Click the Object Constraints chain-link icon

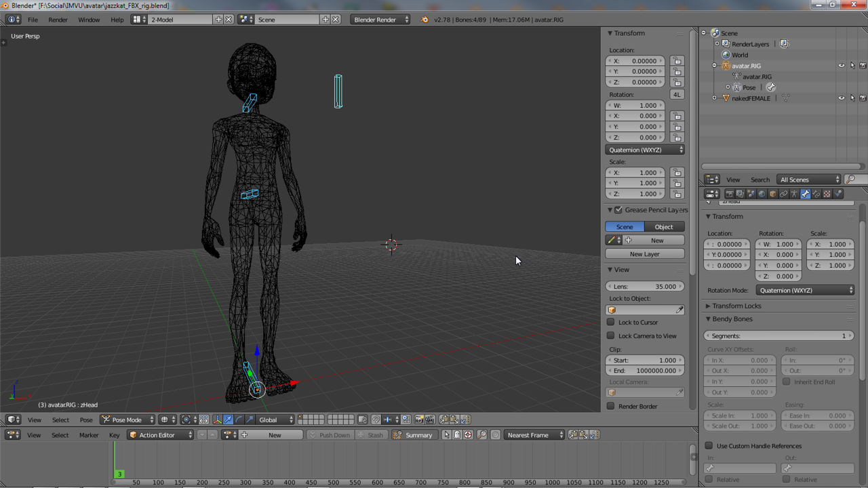point(785,193)
